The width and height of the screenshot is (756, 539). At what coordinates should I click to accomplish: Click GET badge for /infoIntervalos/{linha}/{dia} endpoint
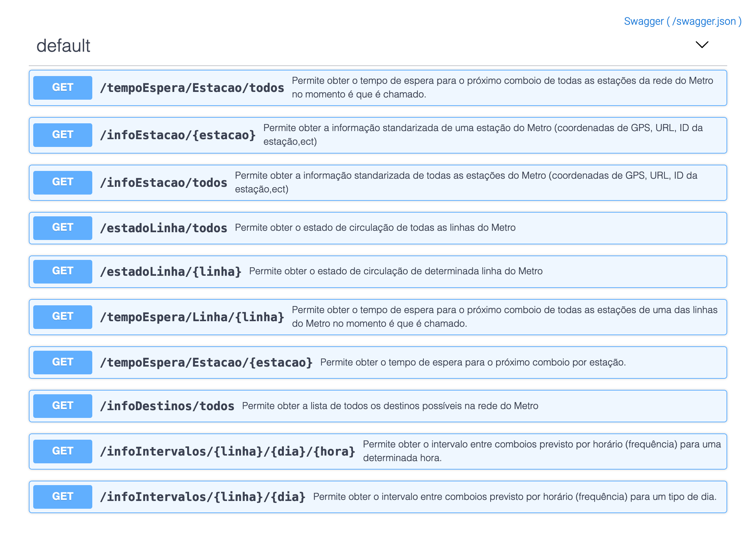point(63,497)
